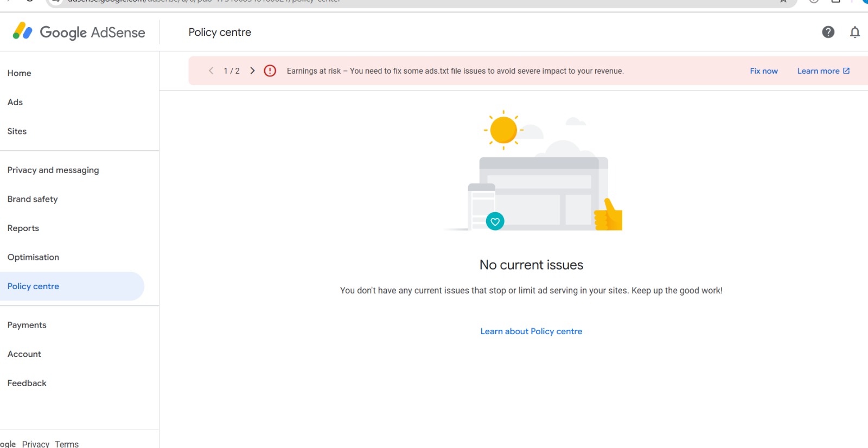868x448 pixels.
Task: Open Privacy and messaging
Action: [x=53, y=170]
